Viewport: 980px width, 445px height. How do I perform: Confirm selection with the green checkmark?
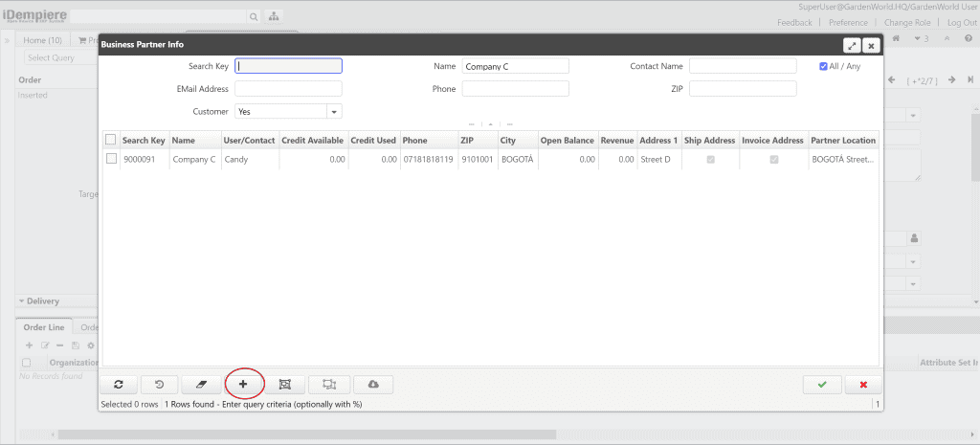822,384
